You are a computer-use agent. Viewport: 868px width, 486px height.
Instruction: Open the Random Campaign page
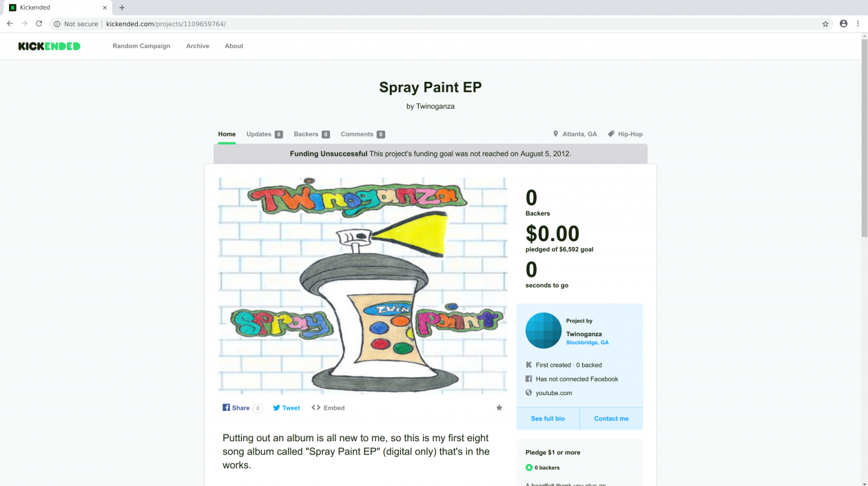[x=141, y=46]
